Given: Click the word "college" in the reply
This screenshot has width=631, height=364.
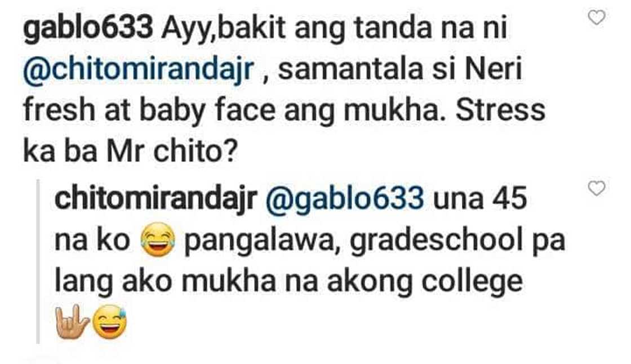Looking at the screenshot, I should click(473, 283).
